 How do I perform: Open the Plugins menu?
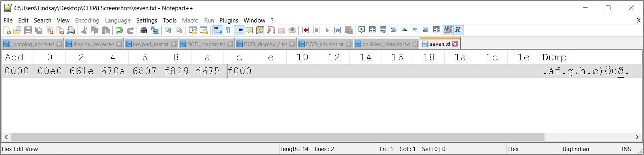pyautogui.click(x=229, y=20)
